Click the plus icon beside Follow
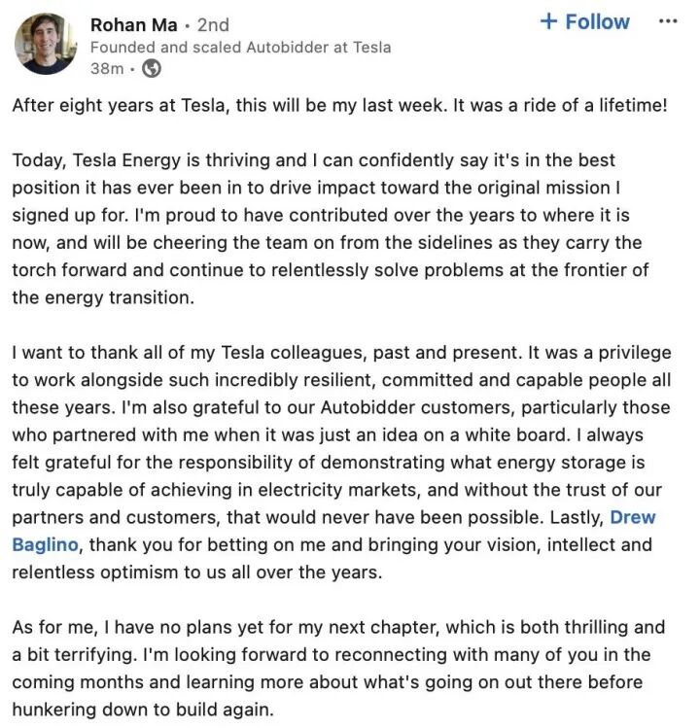Screen dimensions: 700x728 tap(549, 21)
